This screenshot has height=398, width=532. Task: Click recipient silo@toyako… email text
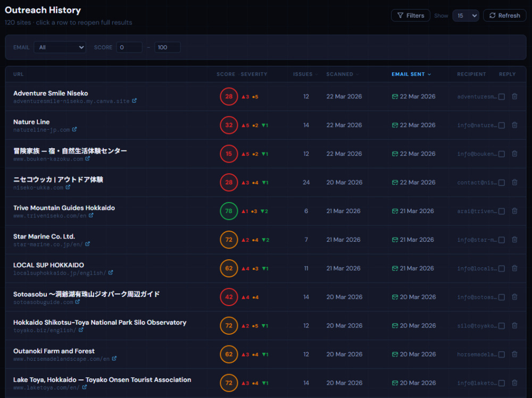477,325
